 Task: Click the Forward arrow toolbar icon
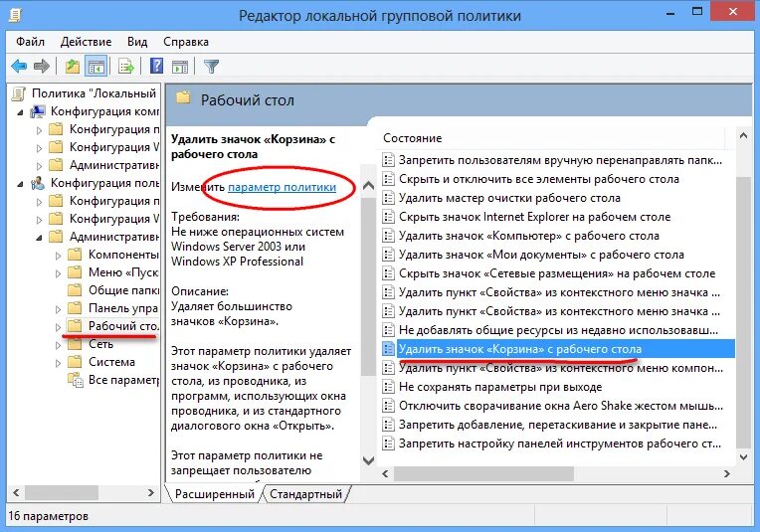pos(42,67)
